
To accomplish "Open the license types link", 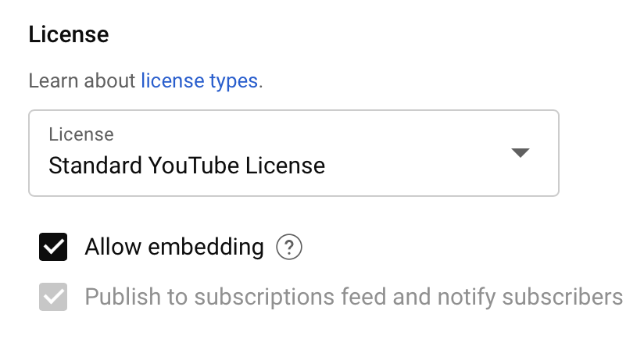I will click(x=199, y=81).
